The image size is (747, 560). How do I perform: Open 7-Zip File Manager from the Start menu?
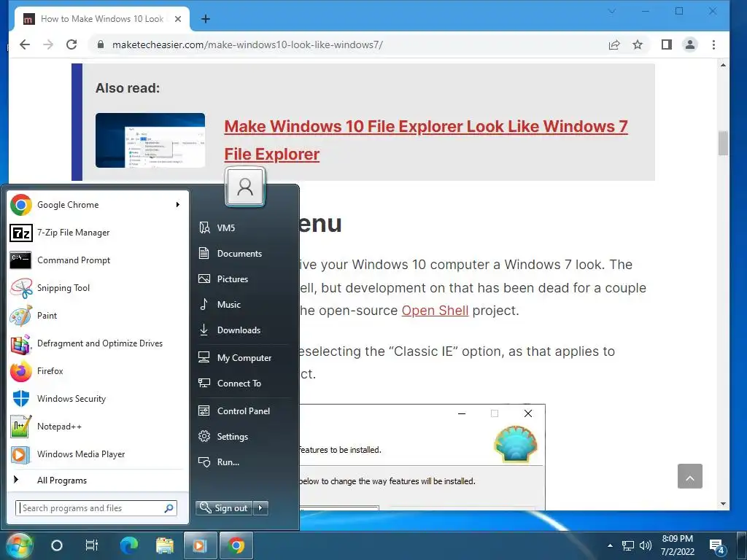[x=98, y=233]
